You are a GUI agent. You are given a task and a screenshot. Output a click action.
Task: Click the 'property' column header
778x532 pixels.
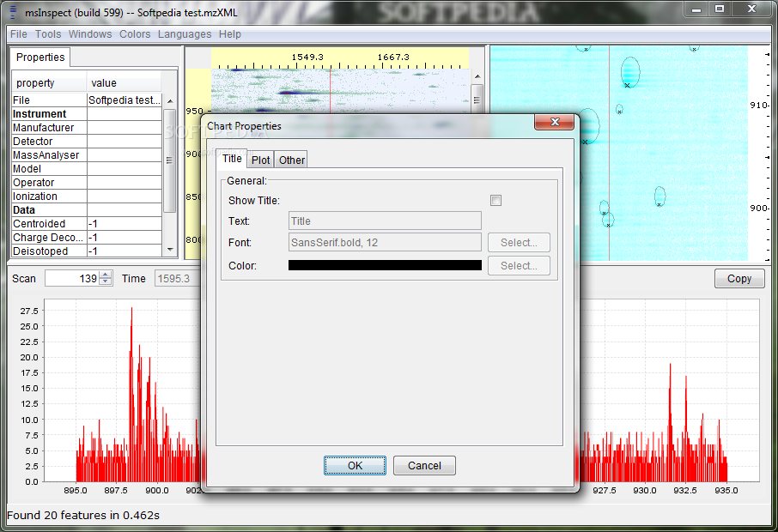pyautogui.click(x=49, y=82)
